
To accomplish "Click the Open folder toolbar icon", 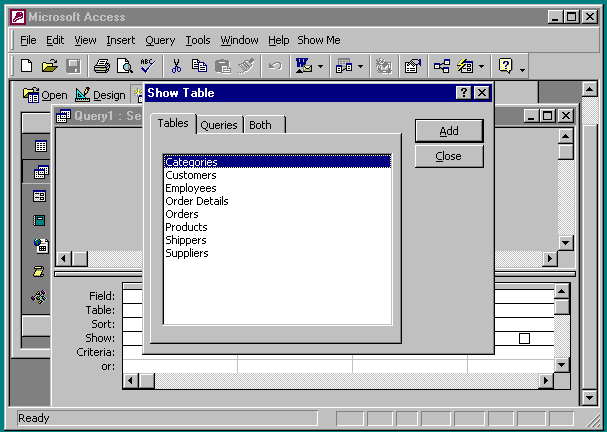I will tap(50, 66).
